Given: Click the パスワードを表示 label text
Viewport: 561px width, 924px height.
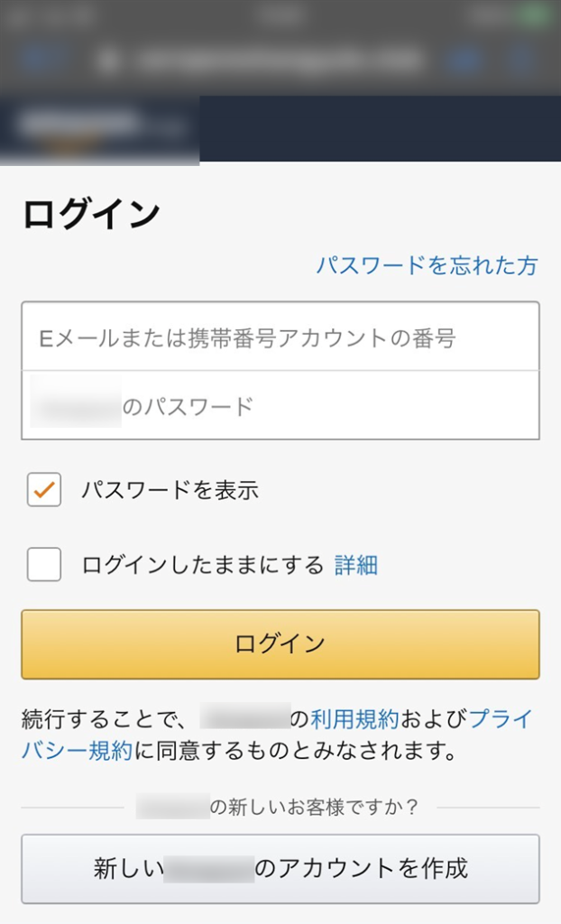Looking at the screenshot, I should coord(170,491).
